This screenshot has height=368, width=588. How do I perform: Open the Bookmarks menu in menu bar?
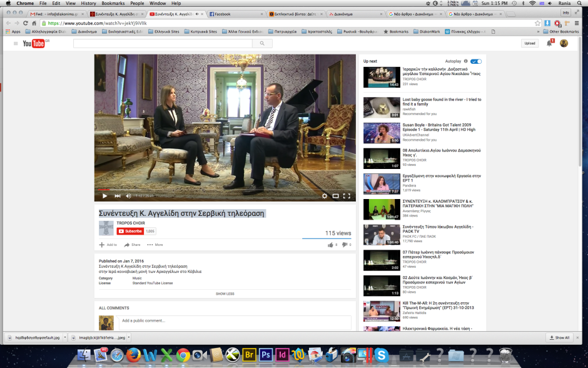[113, 3]
